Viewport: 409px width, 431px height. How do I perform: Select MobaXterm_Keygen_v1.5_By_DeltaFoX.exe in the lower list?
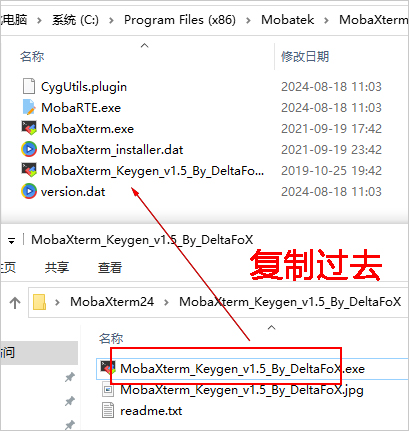click(x=242, y=369)
